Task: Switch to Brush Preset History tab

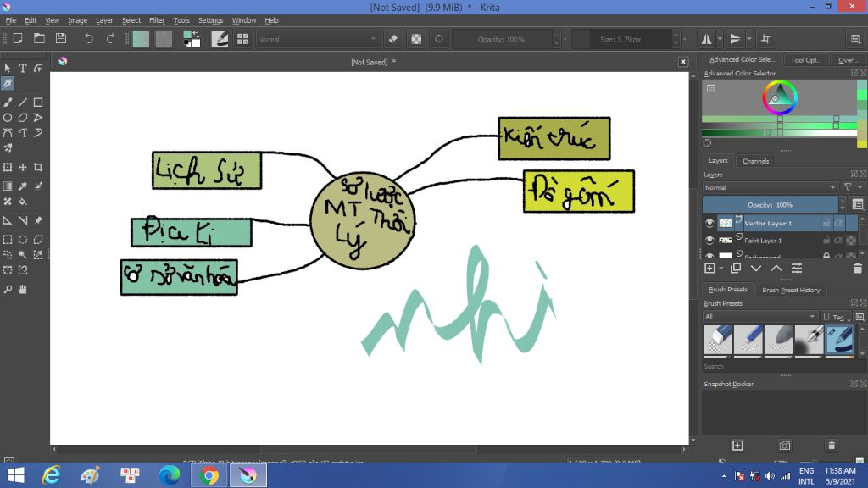Action: pos(791,290)
